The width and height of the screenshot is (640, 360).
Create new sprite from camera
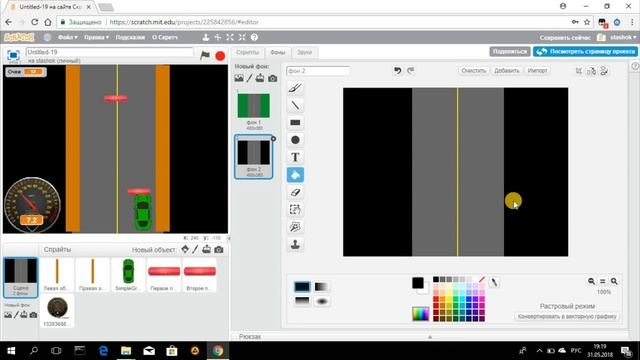coord(219,249)
